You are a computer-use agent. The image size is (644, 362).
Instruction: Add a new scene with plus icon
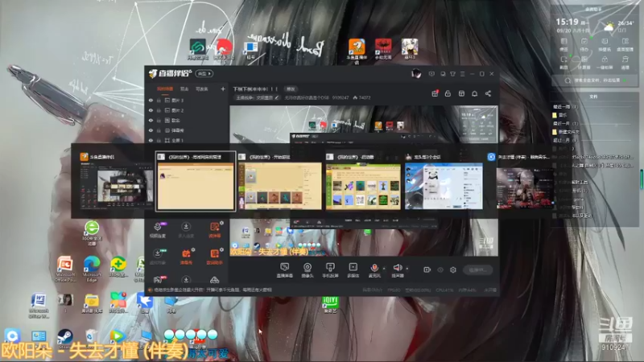click(223, 88)
